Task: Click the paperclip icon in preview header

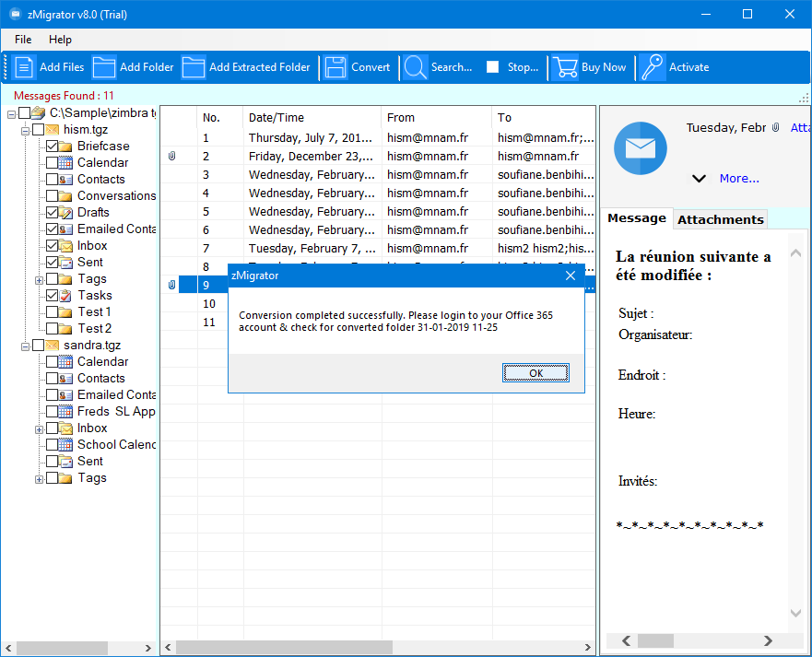Action: [x=775, y=127]
